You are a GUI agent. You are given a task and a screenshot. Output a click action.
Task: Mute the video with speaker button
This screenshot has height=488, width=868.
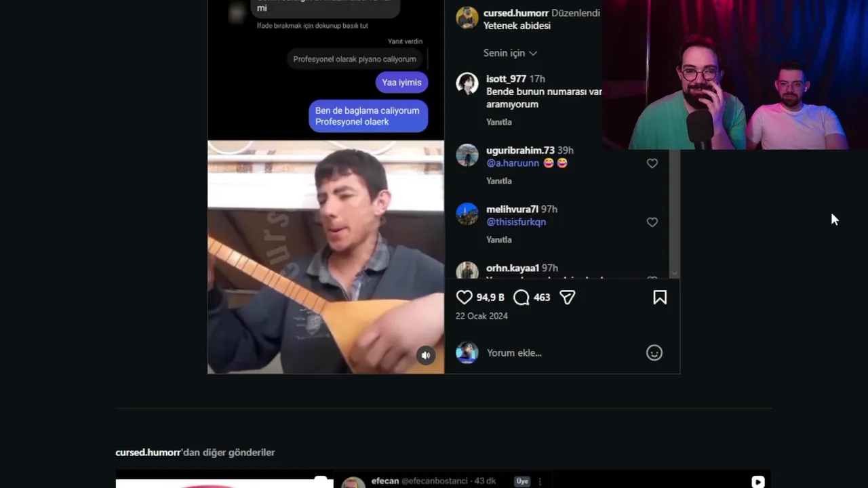[426, 355]
